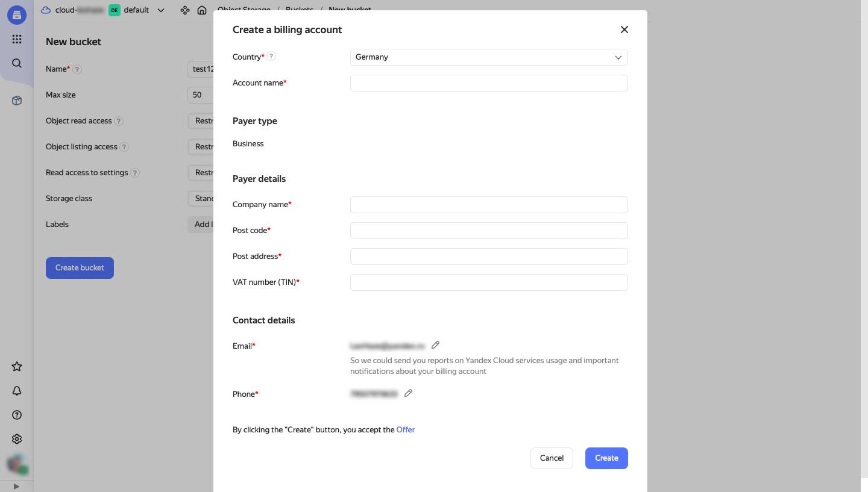Expand the sidebar with the bottom arrow
868x492 pixels.
(x=16, y=486)
